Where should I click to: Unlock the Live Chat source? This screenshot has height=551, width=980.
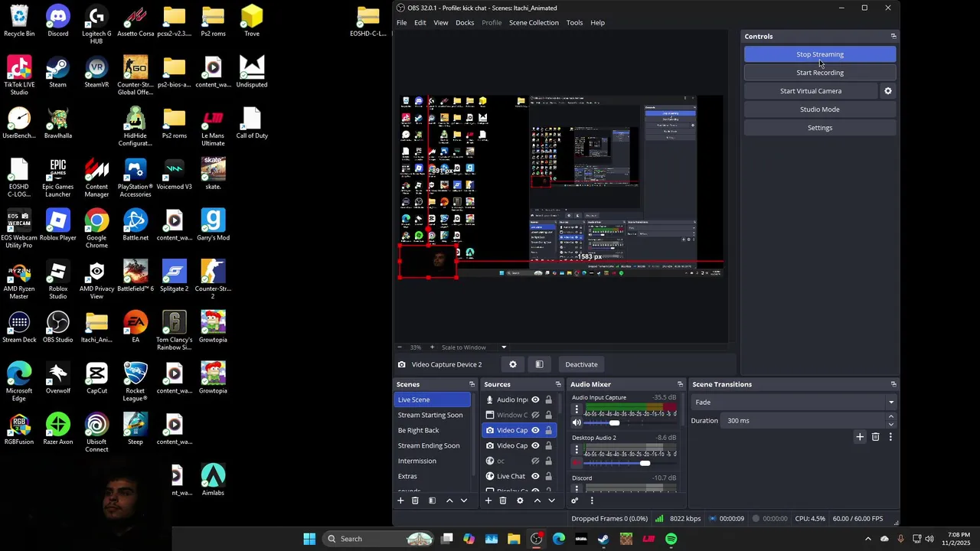(548, 476)
